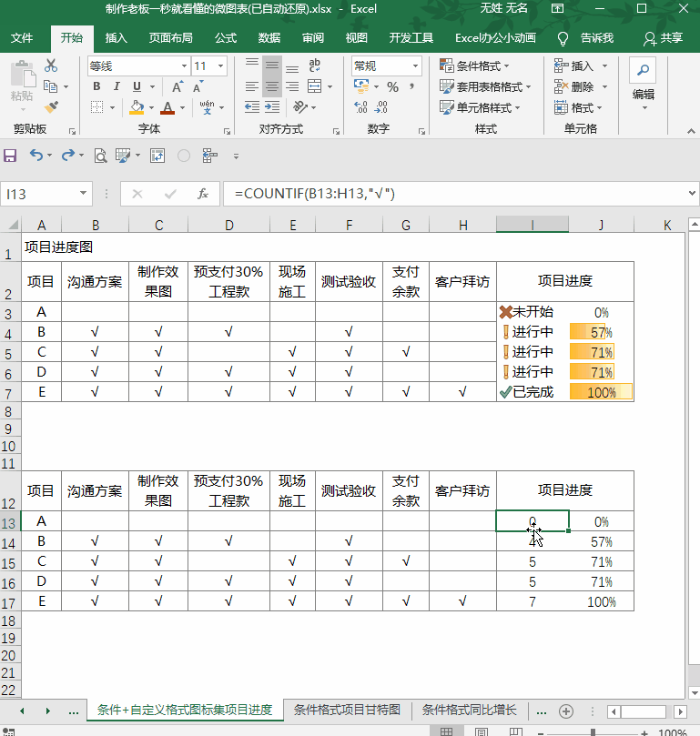Decrease font size with the small A icon

point(198,86)
